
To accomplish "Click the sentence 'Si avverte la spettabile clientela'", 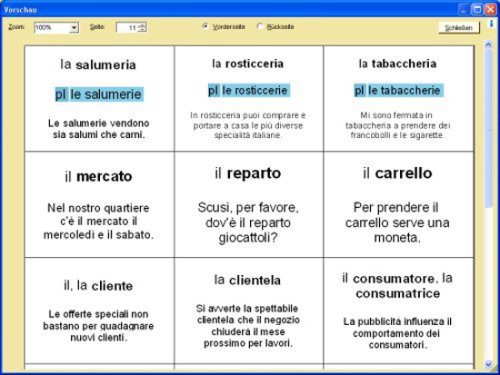I will 248,326.
